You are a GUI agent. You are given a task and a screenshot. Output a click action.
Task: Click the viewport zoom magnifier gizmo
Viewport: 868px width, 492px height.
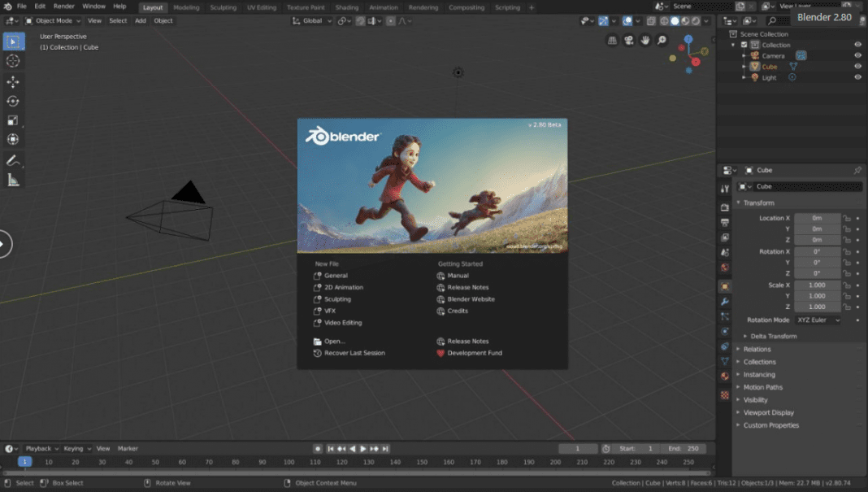coord(661,39)
